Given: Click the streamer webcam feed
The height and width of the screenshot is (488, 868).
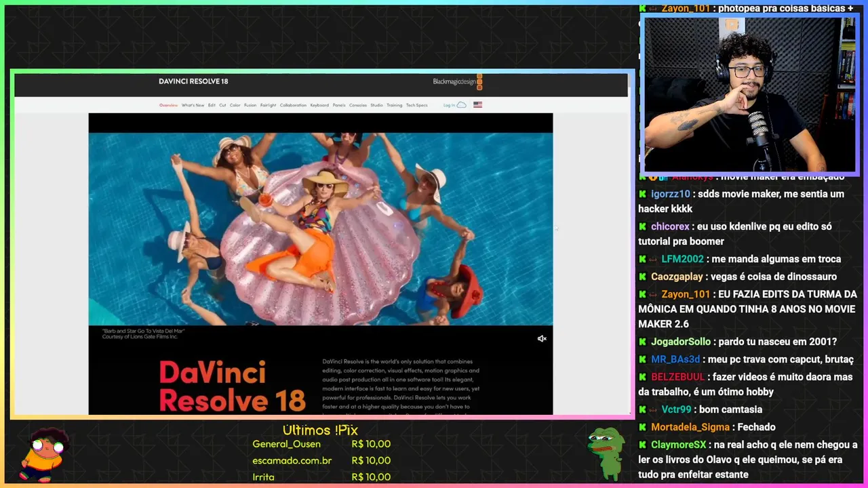Looking at the screenshot, I should [750, 94].
